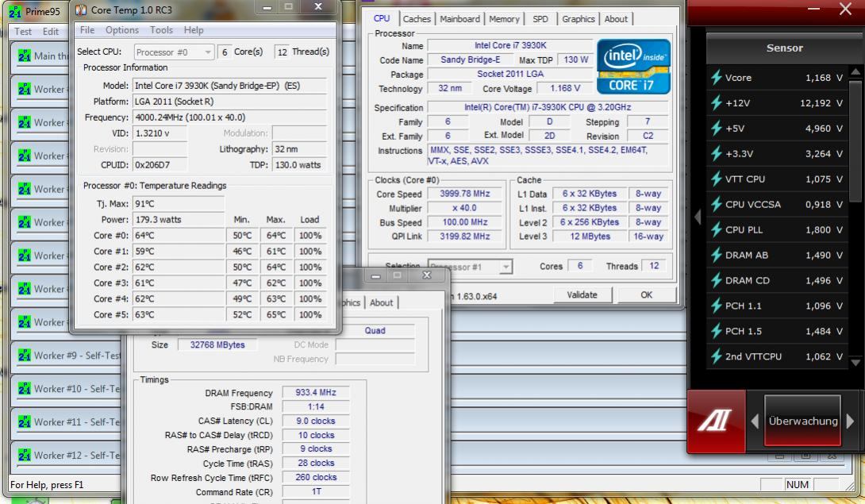Click the Core Temp title bar icon
This screenshot has height=504, width=865.
point(81,10)
